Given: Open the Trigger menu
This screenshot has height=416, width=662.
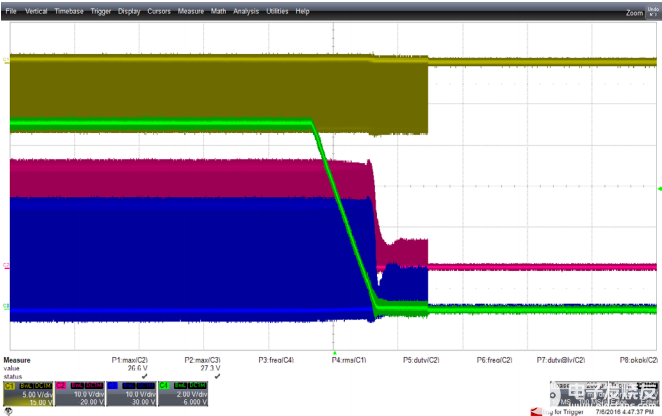Looking at the screenshot, I should pos(101,11).
